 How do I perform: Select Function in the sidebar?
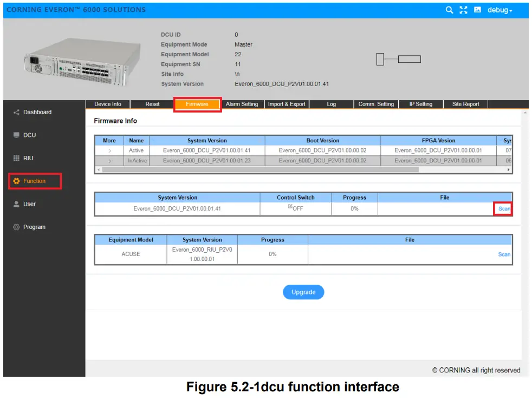tap(34, 181)
